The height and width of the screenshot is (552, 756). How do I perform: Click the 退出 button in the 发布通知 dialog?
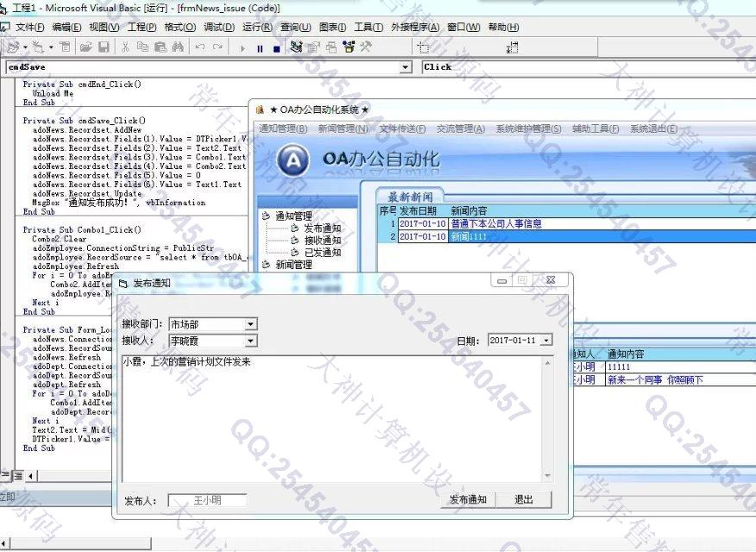524,499
